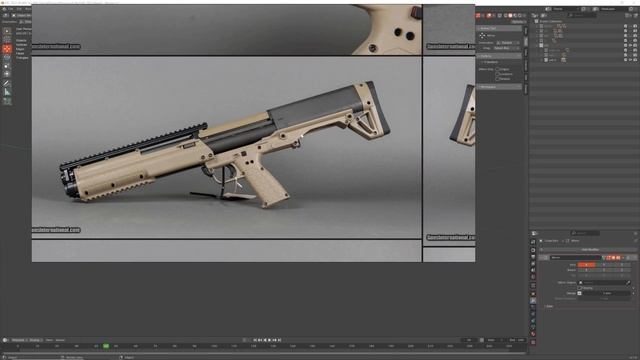Collapse the Options panel header
This screenshot has width=640, height=360.
(x=498, y=56)
